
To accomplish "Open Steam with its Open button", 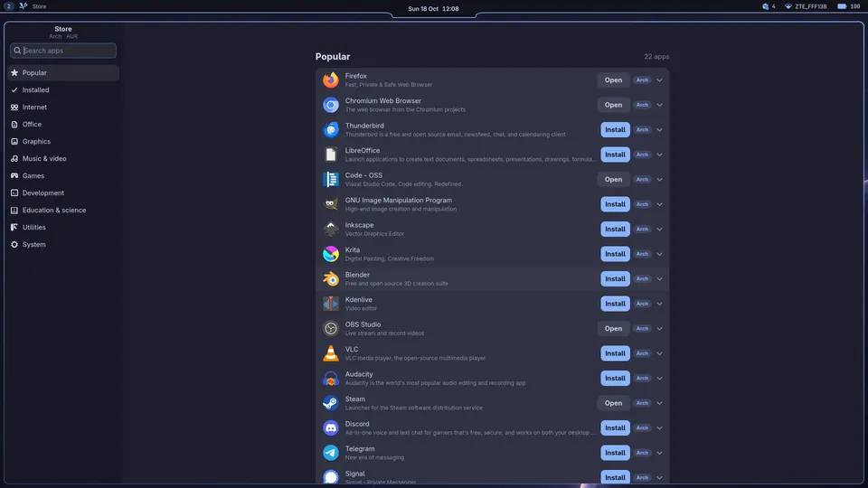I will [613, 403].
